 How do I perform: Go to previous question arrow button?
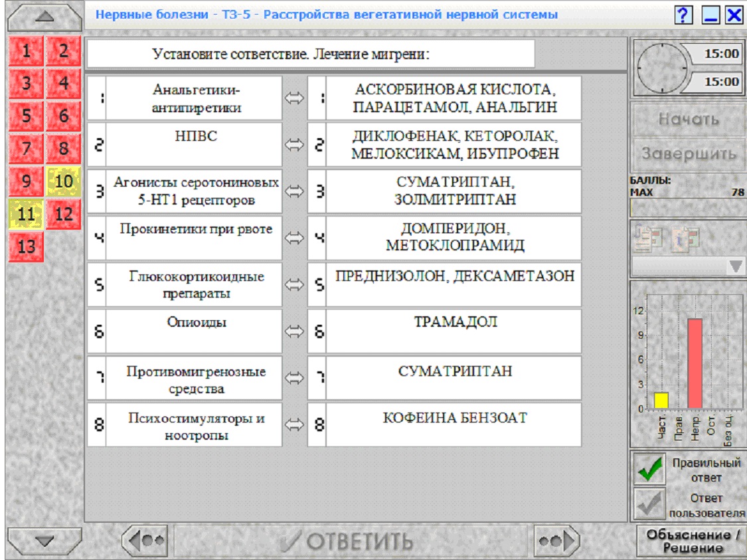point(145,541)
